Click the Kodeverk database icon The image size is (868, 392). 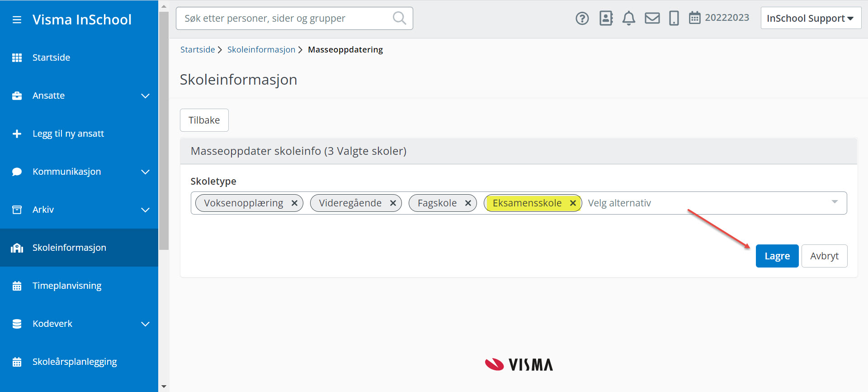click(x=17, y=324)
